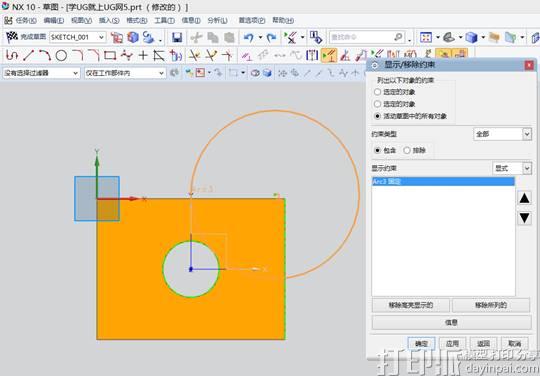Click the 应用 button
The image size is (540, 376).
tap(452, 343)
